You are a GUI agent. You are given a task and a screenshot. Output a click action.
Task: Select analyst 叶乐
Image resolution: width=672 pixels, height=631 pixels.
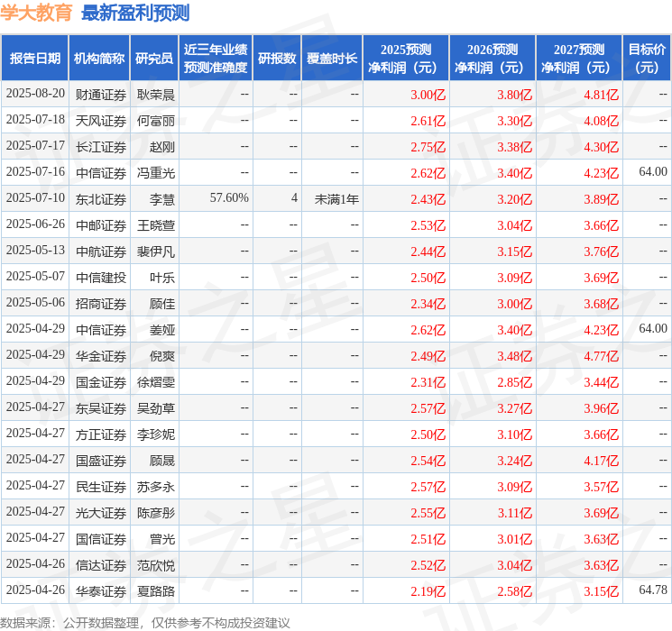click(x=162, y=278)
